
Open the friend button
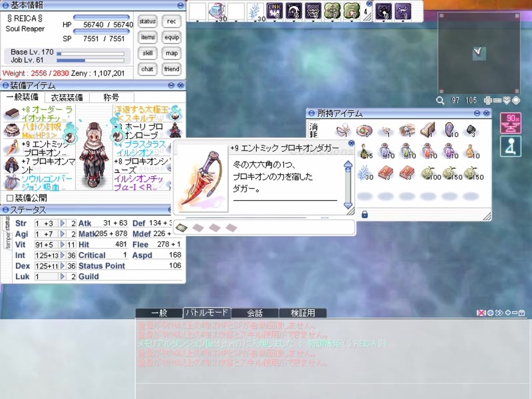coord(171,69)
